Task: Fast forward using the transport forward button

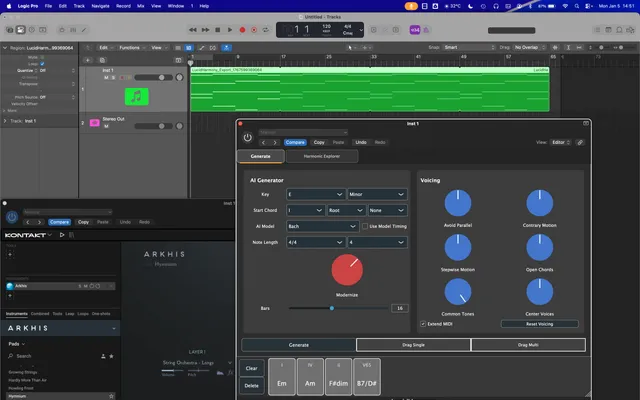Action: pyautogui.click(x=205, y=30)
